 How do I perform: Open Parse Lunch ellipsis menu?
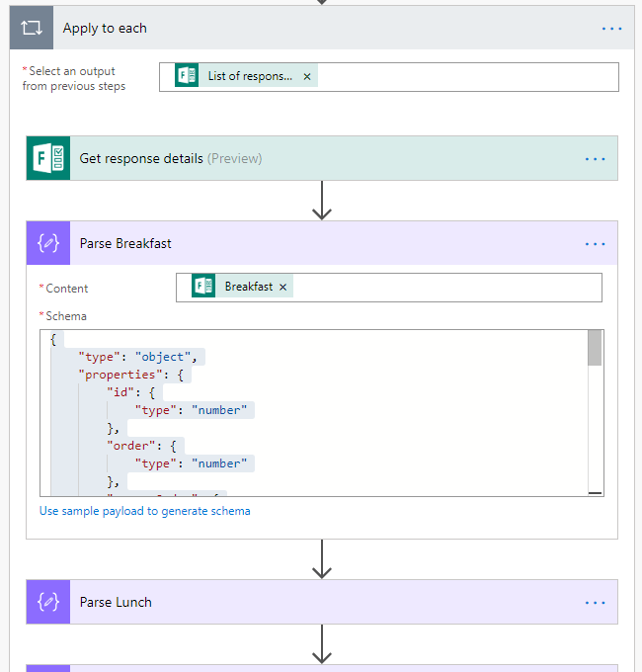(595, 602)
